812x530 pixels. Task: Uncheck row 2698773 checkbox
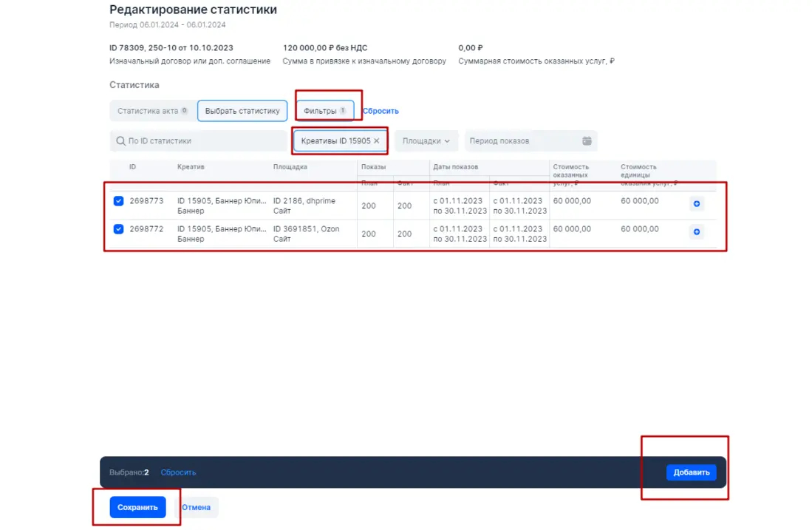click(119, 201)
